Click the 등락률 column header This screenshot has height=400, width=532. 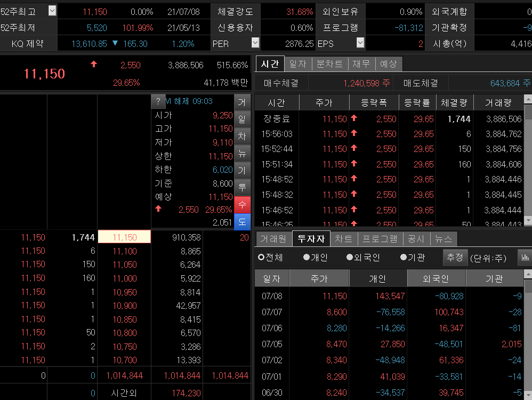417,102
